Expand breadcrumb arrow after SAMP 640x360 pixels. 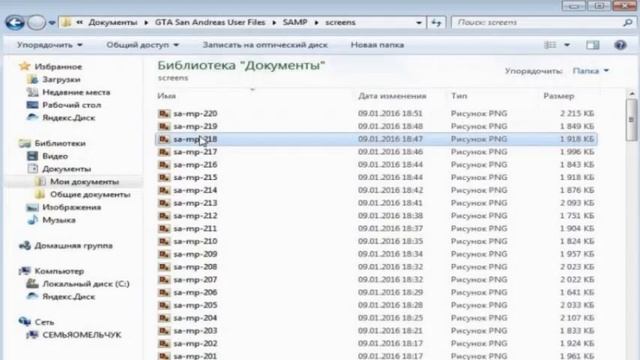click(316, 23)
